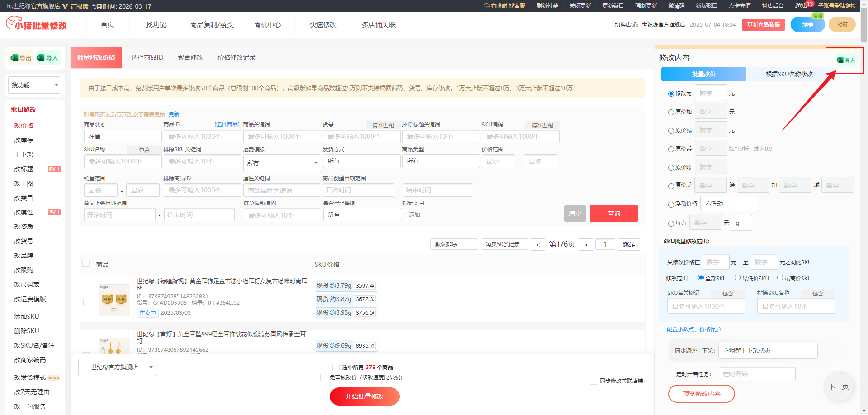
Task: Click the hot tag beside 改标题
Action: 54,169
